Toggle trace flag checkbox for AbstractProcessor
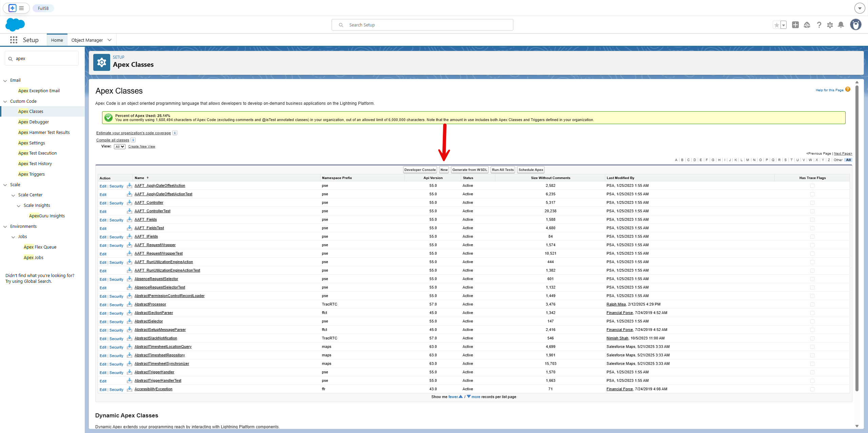Image resolution: width=868 pixels, height=433 pixels. coord(812,304)
